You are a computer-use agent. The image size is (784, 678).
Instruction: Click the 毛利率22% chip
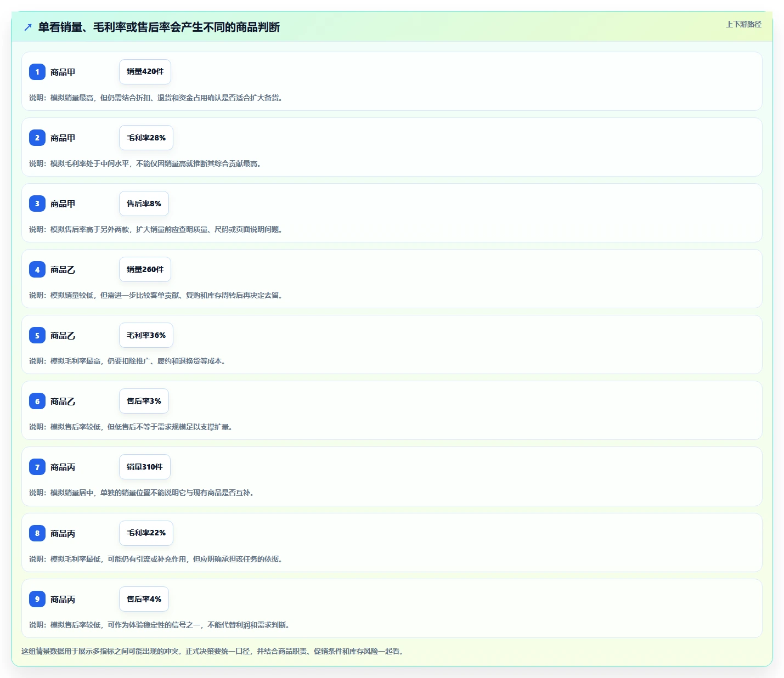pos(146,533)
